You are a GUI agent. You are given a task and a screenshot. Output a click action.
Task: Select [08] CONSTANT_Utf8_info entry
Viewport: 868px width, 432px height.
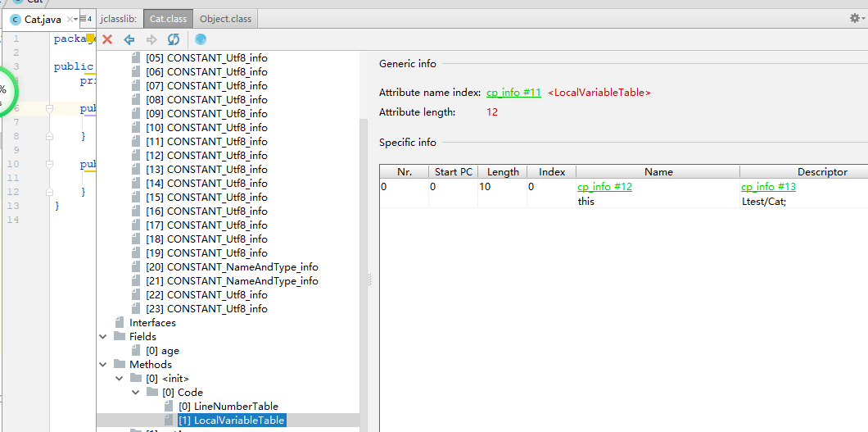(206, 100)
